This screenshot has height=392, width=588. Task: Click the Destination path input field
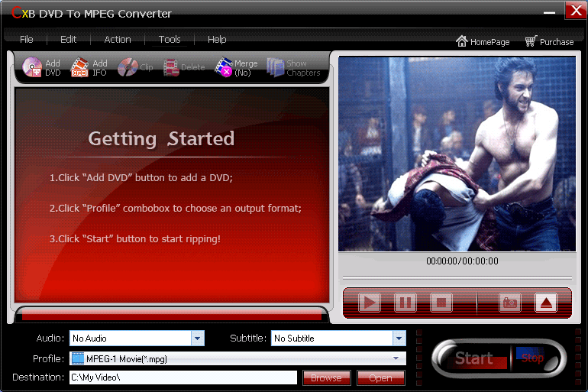[183, 377]
